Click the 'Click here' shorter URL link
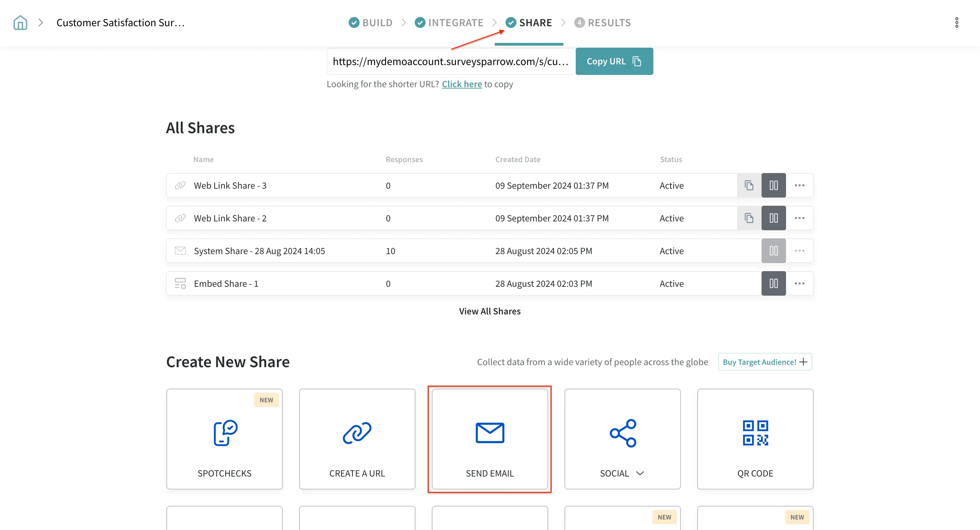Screen dimensions: 980x530 (461, 84)
